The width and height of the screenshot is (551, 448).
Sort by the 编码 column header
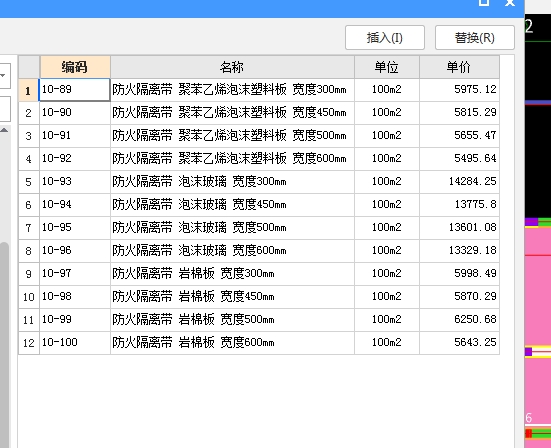(75, 67)
